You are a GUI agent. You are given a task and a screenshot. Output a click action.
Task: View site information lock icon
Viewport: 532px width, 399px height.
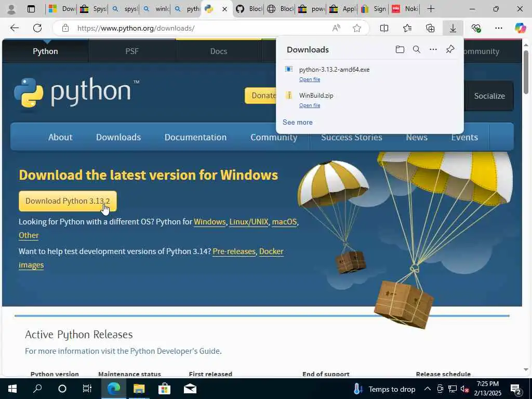[x=65, y=28]
